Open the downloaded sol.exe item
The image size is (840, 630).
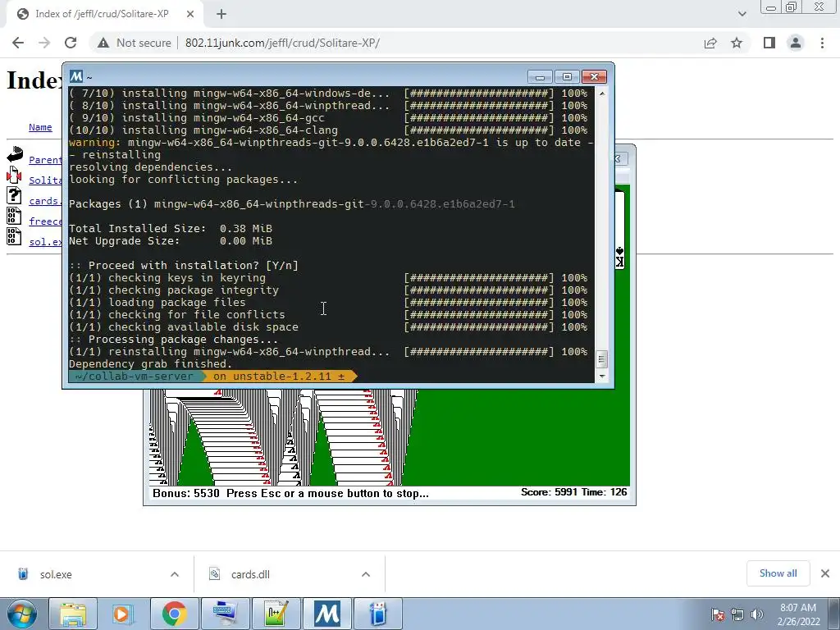tap(56, 574)
